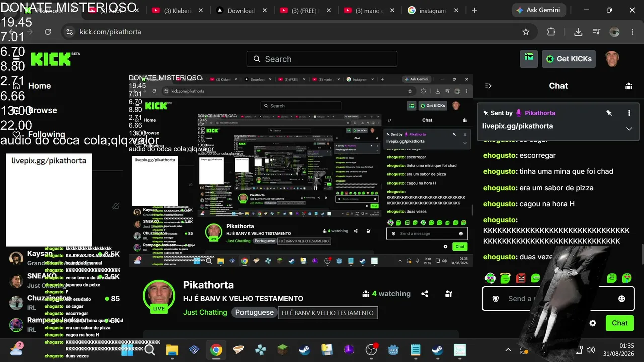
Task: Open SNEAKO channel in sidebar
Action: (65, 281)
